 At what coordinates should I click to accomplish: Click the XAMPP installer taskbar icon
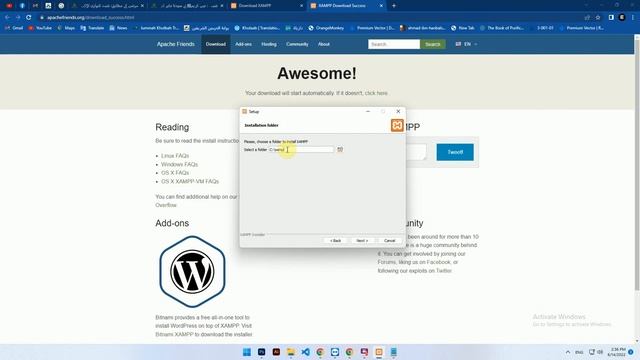(x=379, y=352)
